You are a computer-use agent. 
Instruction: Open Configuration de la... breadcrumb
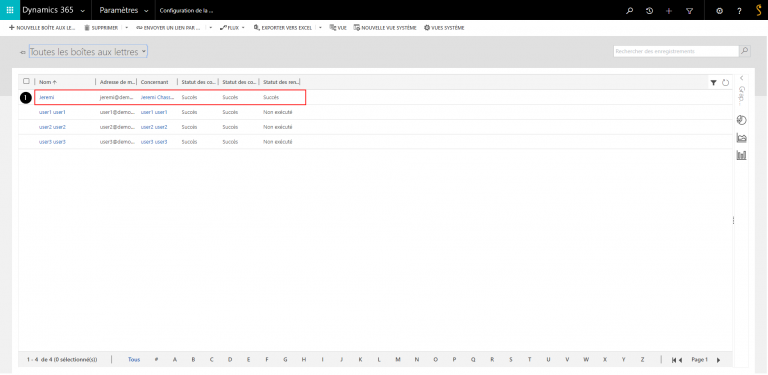(187, 10)
